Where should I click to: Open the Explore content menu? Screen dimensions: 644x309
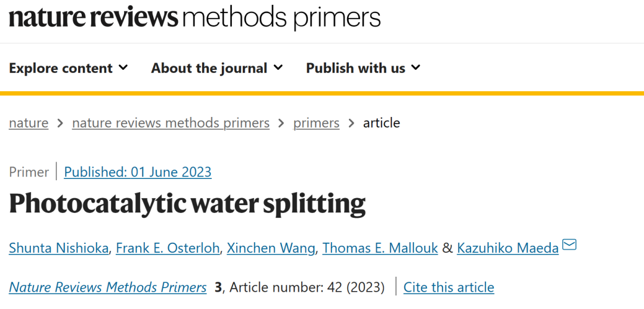[69, 68]
